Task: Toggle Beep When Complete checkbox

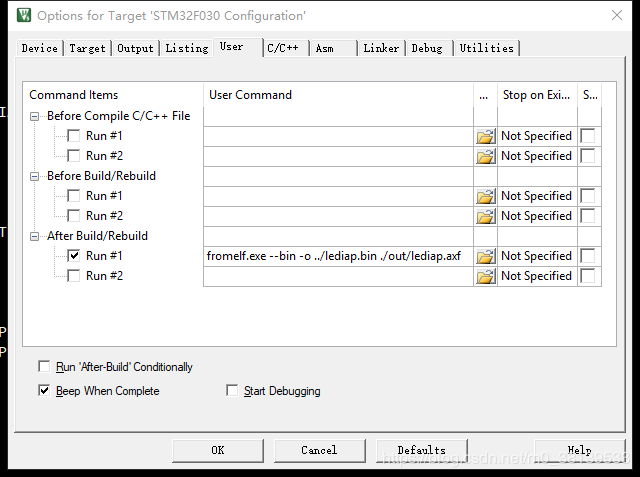Action: tap(44, 391)
